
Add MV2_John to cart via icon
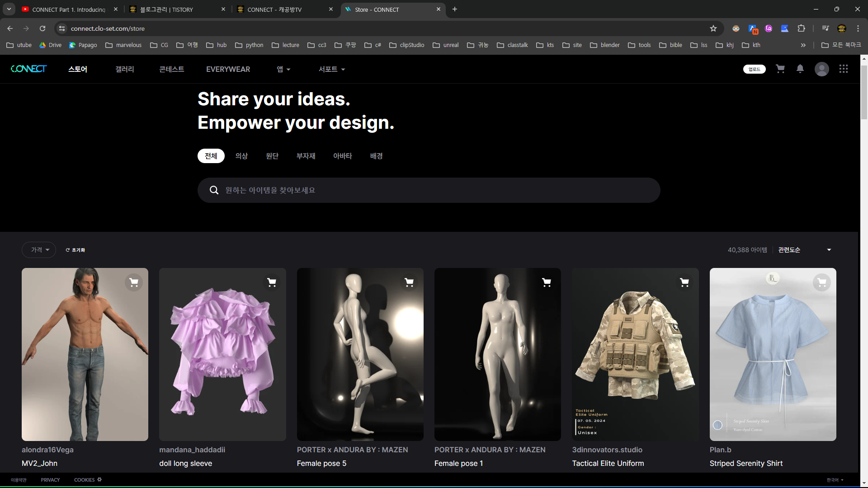[x=134, y=282]
